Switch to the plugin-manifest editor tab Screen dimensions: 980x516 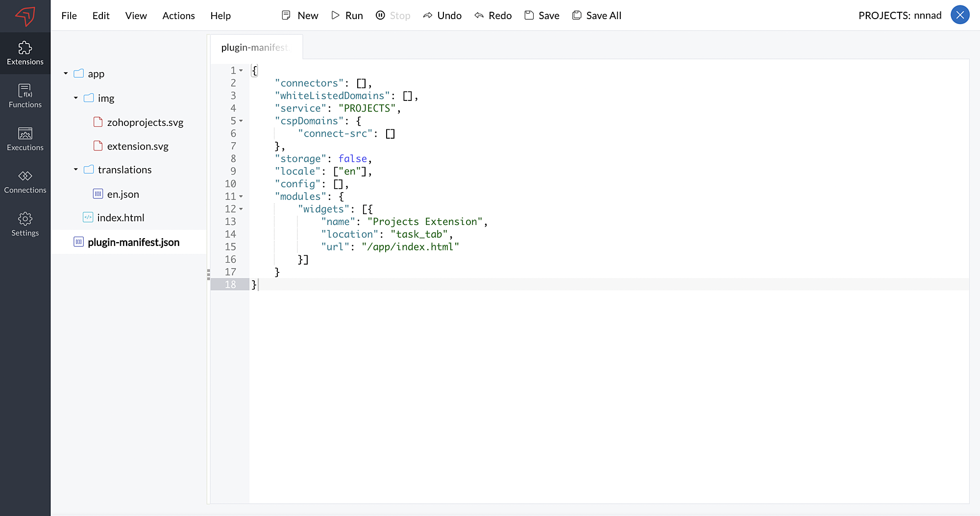click(255, 48)
